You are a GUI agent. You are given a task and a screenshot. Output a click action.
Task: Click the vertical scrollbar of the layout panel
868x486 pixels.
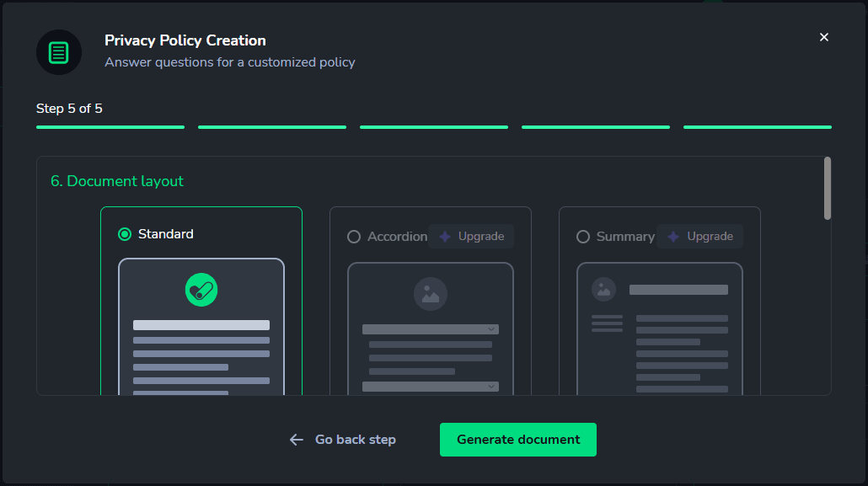pos(827,188)
